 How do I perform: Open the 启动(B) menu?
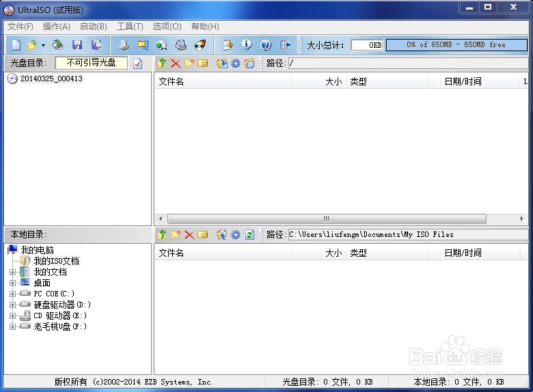click(x=93, y=27)
